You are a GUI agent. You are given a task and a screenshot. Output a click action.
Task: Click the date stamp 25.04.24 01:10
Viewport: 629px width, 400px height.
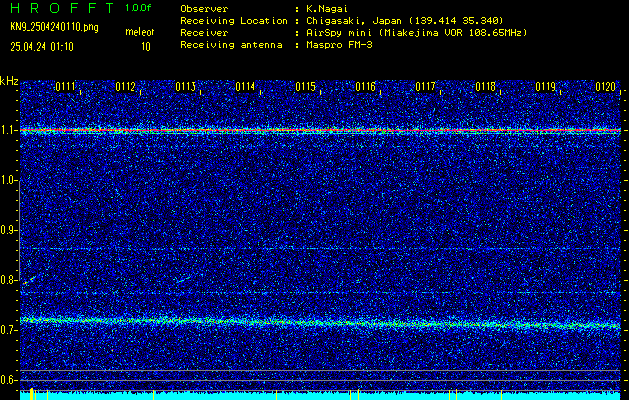click(42, 47)
